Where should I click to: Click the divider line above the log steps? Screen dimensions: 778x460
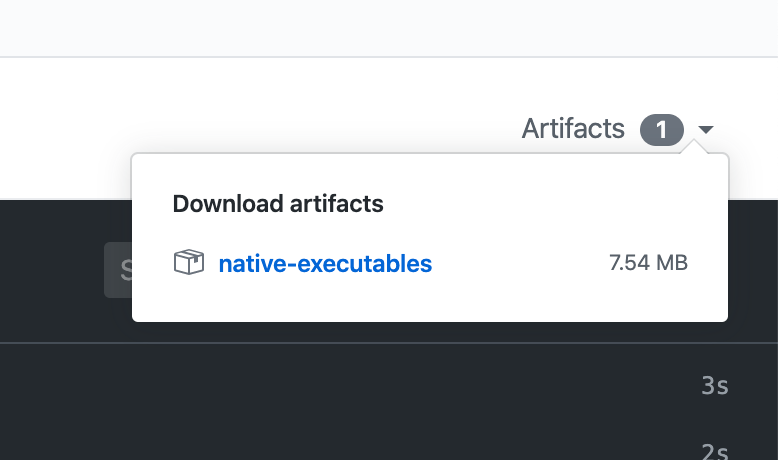click(400, 343)
